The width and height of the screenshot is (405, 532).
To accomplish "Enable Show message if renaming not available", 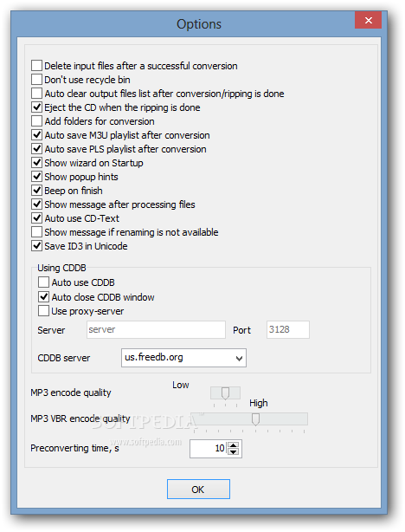I will point(36,232).
